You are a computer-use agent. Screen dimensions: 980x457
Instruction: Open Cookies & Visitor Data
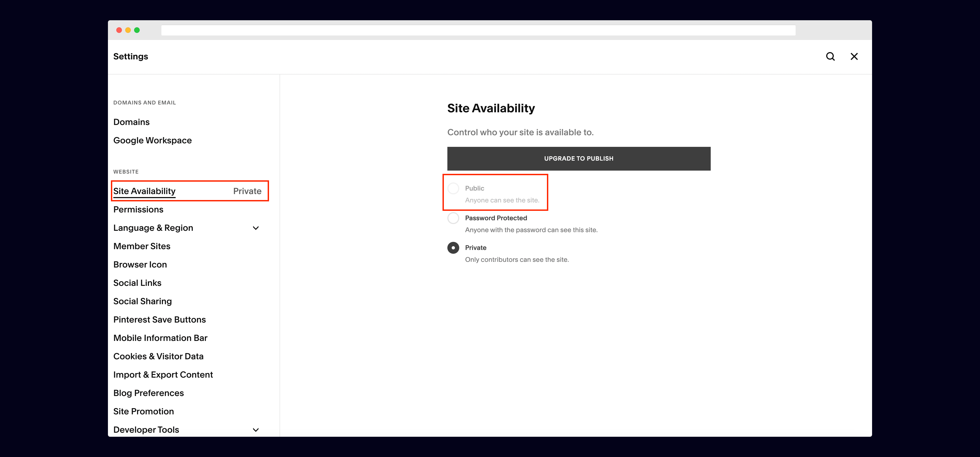(158, 356)
